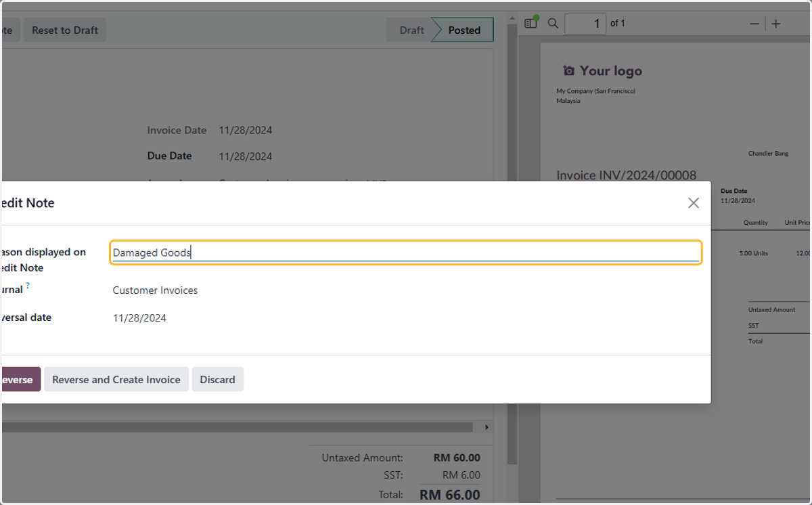The image size is (812, 505).
Task: Click the invoice lines horizontal scrollbar
Action: pyautogui.click(x=237, y=428)
